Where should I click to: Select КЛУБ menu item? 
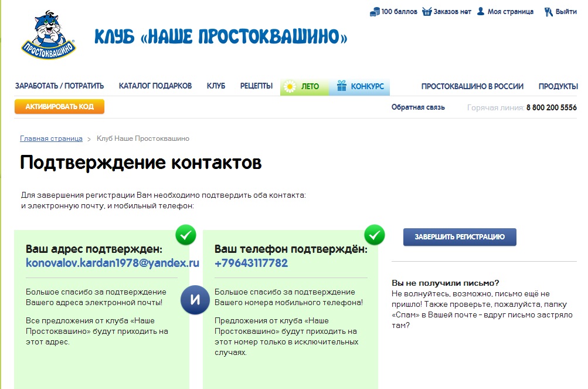pyautogui.click(x=216, y=86)
